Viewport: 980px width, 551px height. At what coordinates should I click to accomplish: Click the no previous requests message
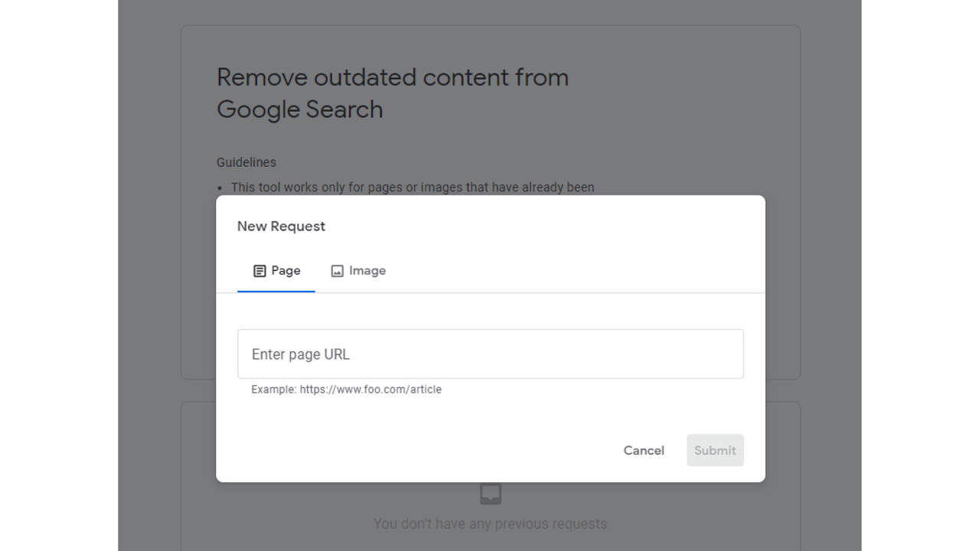click(x=490, y=523)
